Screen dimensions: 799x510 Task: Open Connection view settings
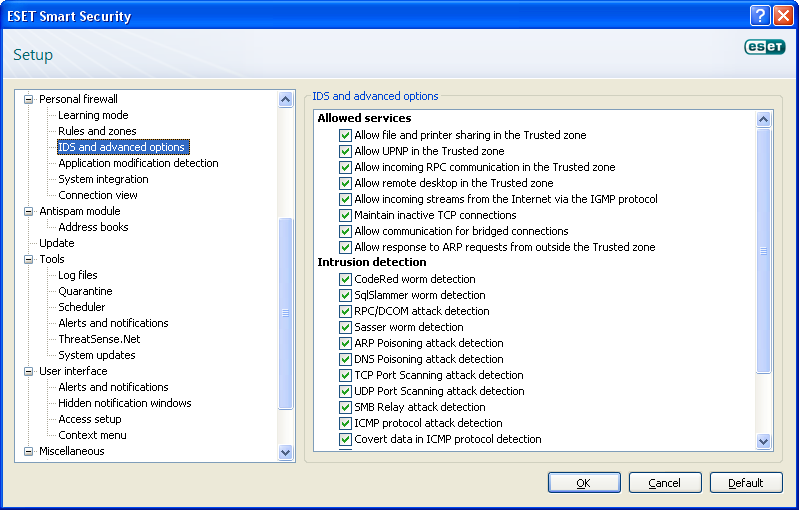(x=98, y=195)
